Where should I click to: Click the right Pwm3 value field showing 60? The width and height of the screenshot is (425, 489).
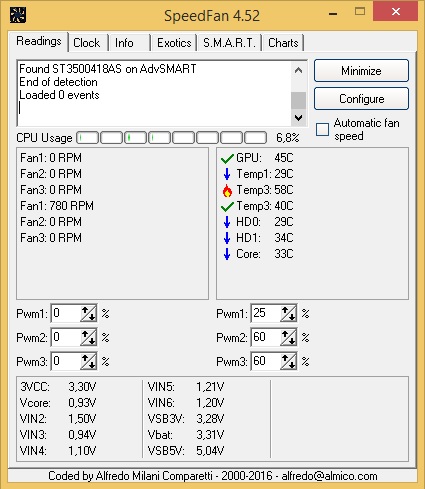pyautogui.click(x=266, y=361)
